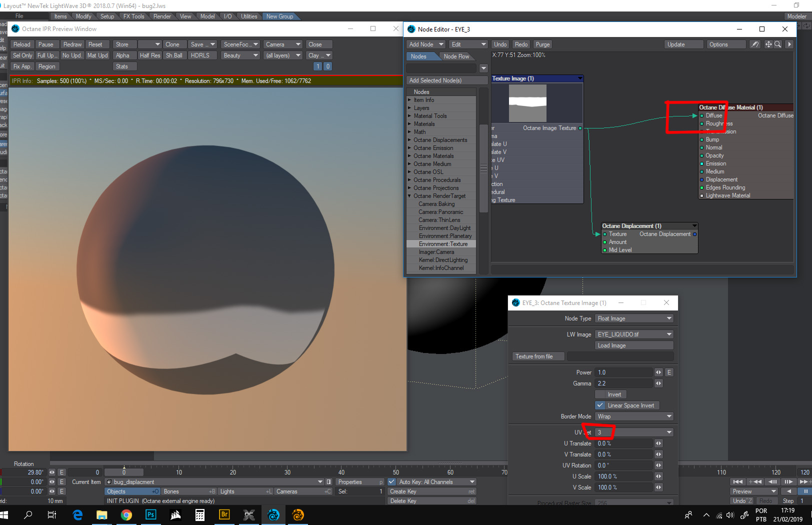Toggle the Invert checkbox

coord(610,394)
